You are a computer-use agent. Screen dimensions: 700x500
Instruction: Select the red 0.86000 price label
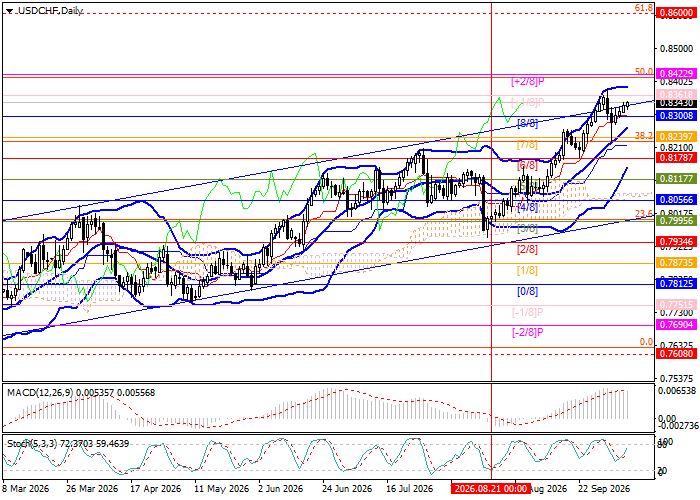point(676,13)
